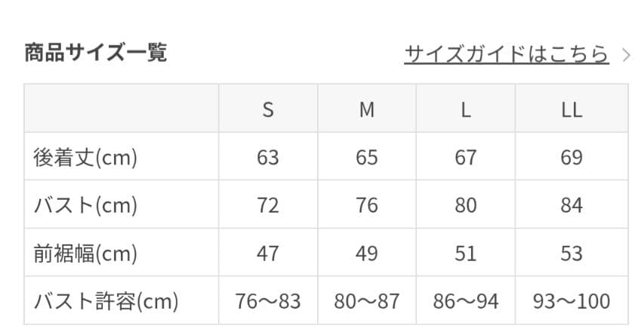Click the 80〜87 bust range cell
The width and height of the screenshot is (644, 335).
(366, 301)
